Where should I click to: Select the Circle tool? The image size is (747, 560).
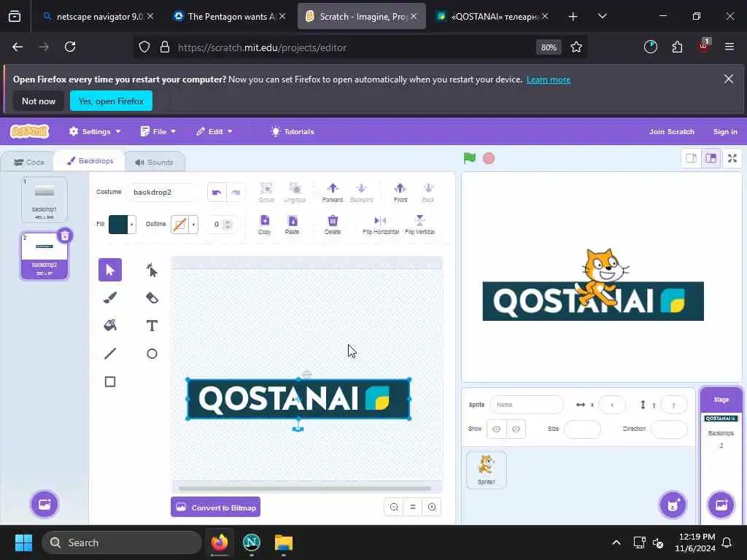[152, 354]
